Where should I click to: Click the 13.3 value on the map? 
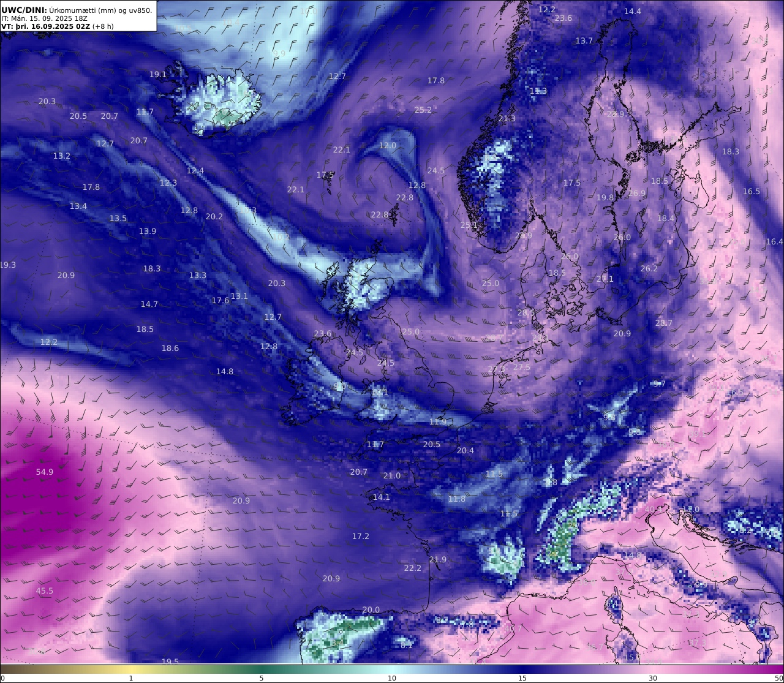click(x=198, y=275)
